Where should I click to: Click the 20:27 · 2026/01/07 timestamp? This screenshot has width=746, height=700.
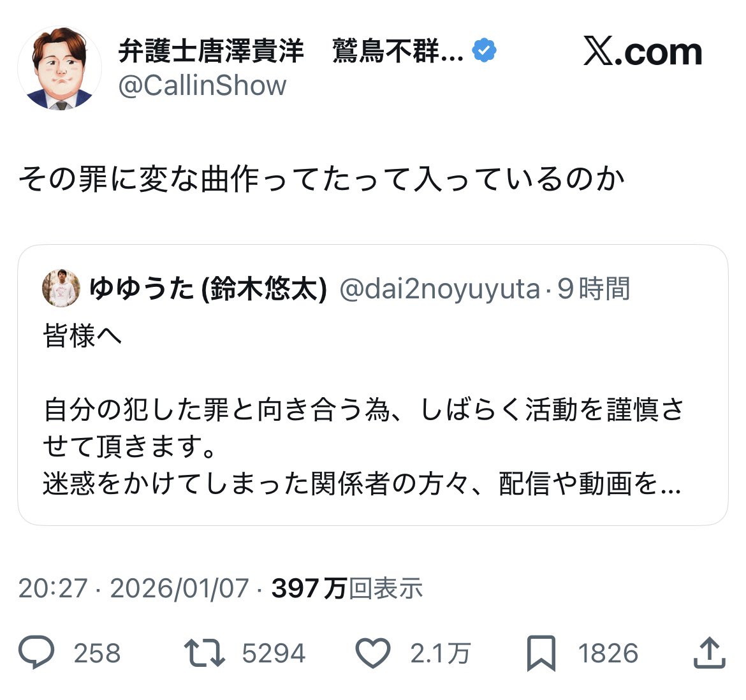coord(133,588)
